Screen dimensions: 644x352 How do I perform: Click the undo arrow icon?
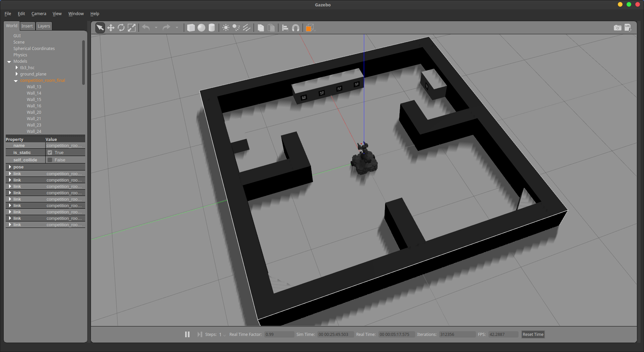pyautogui.click(x=146, y=28)
